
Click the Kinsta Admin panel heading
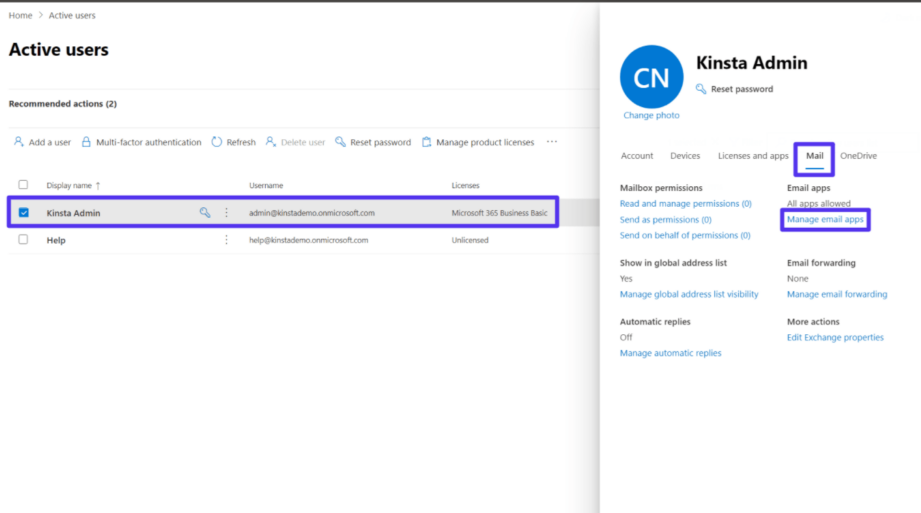752,63
